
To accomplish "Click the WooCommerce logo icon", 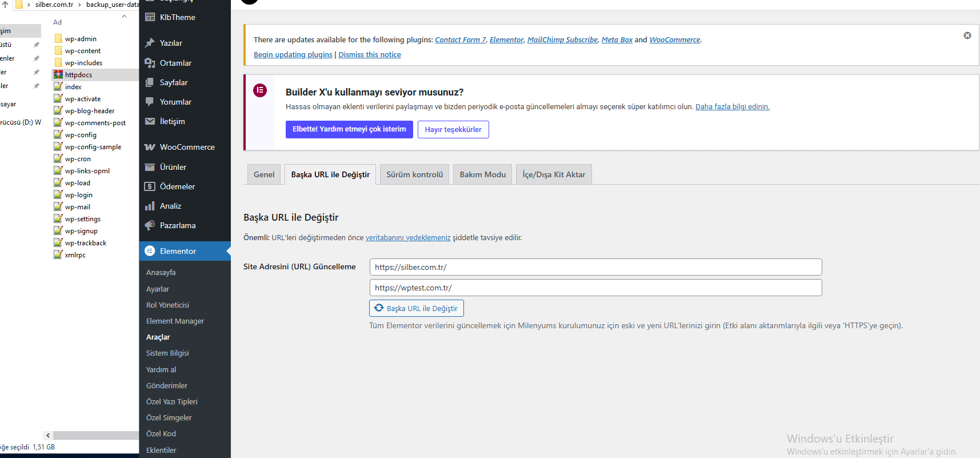I will point(150,147).
